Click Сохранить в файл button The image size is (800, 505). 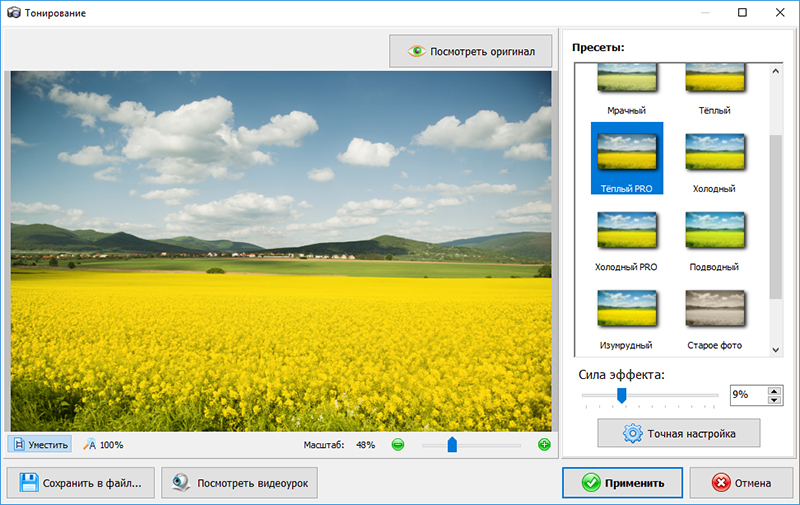[81, 483]
